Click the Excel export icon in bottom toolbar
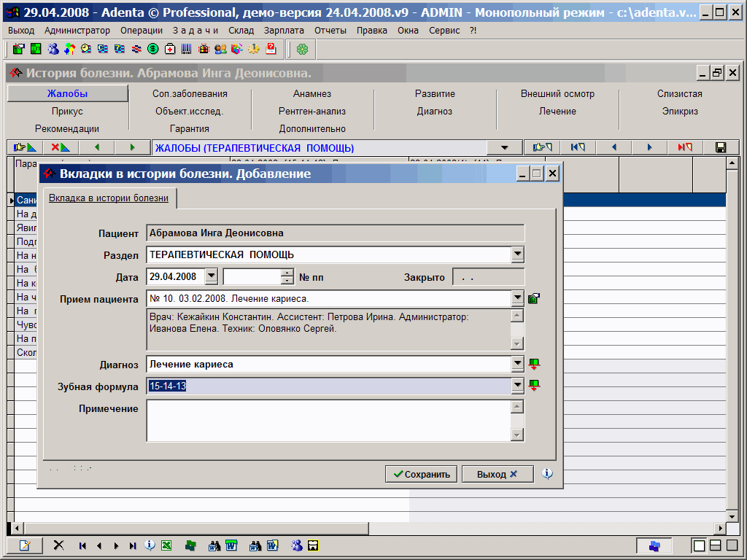The height and width of the screenshot is (560, 747). click(x=166, y=545)
